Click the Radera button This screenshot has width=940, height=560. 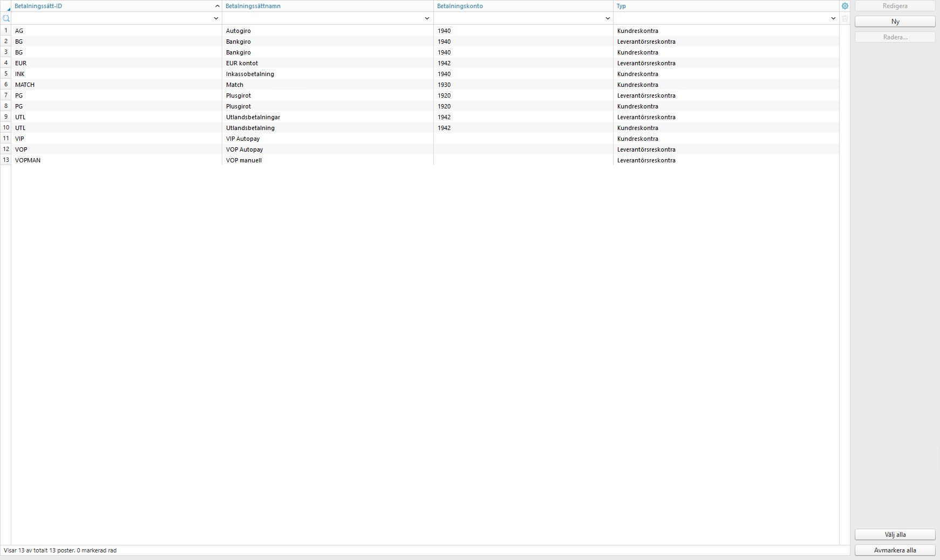pos(895,37)
